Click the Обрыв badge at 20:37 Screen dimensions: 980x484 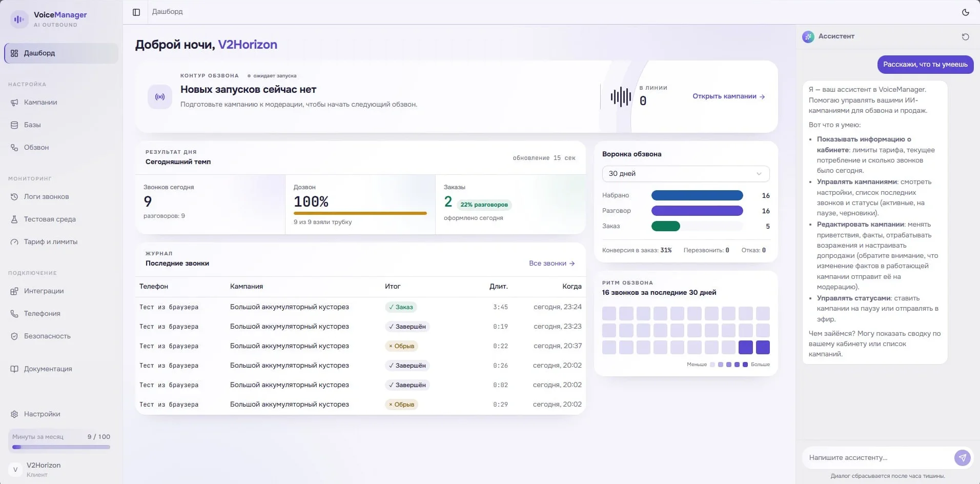coord(401,346)
